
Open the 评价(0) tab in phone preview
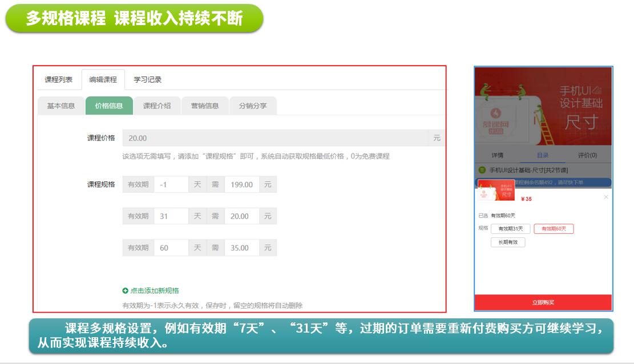coord(587,155)
